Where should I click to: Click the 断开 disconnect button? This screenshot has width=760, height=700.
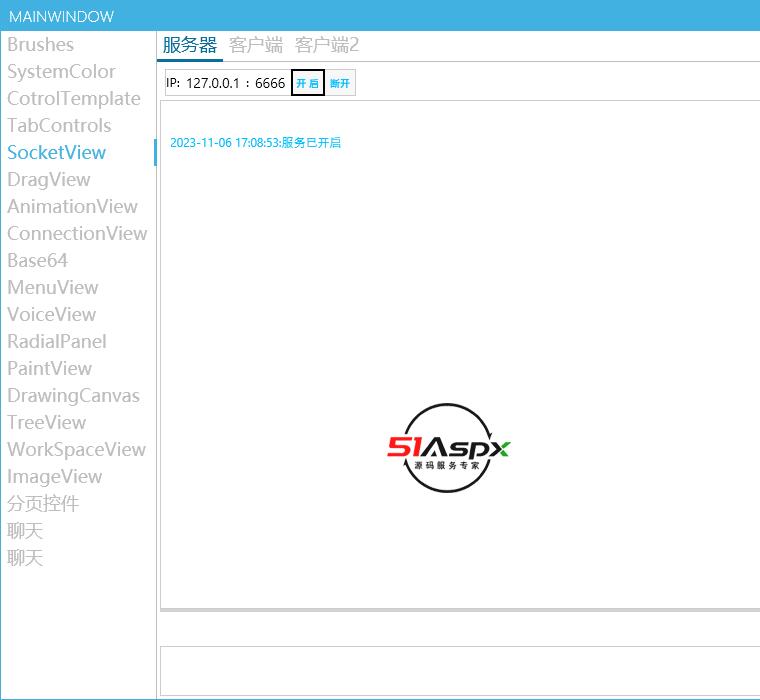click(340, 83)
